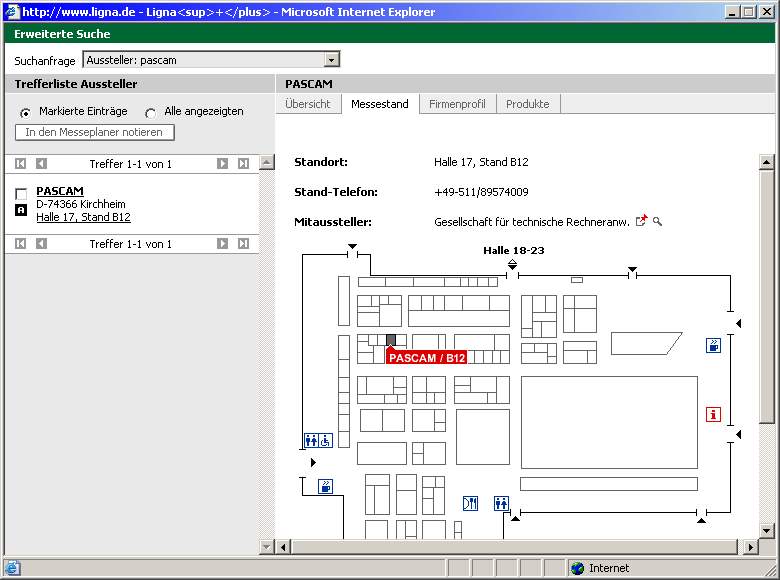
Task: Go to last page in bottom pager
Action: tap(243, 243)
